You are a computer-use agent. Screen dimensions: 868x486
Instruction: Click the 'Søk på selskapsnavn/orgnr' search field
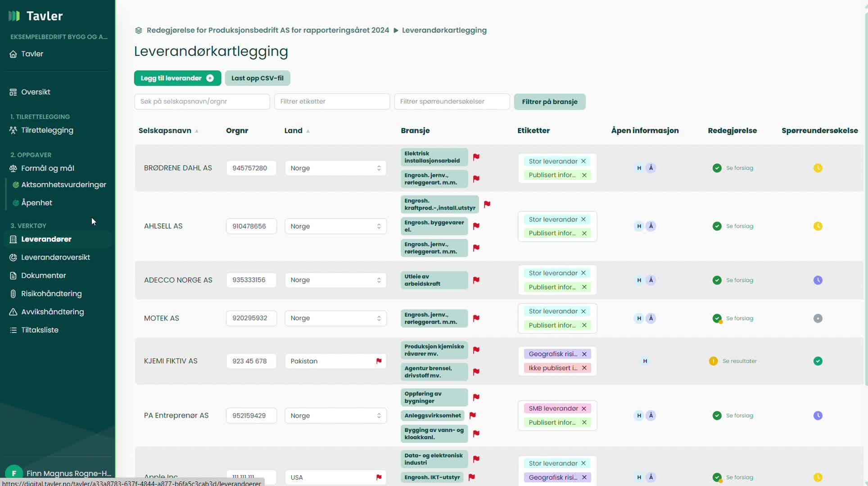tap(202, 101)
